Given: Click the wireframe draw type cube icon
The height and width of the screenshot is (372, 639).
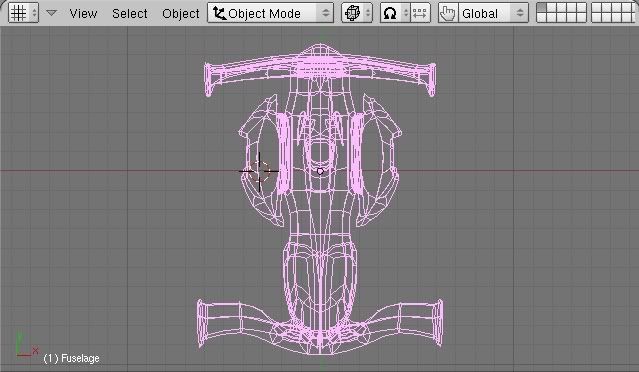Looking at the screenshot, I should tap(352, 13).
